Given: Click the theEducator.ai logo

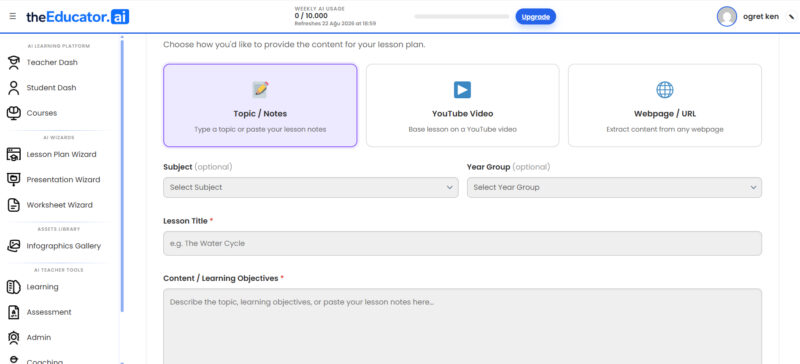Looking at the screenshot, I should point(78,17).
